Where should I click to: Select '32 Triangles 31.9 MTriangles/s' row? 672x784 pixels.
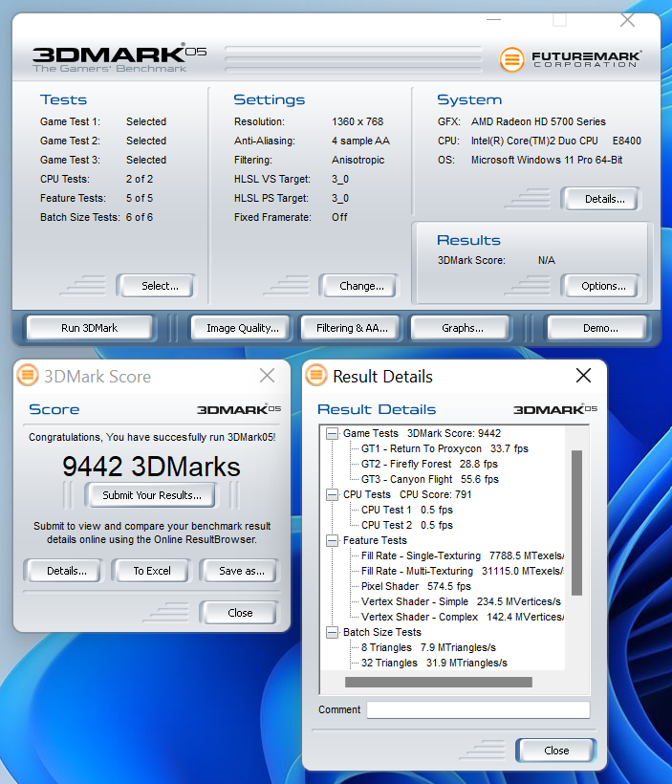[x=434, y=663]
